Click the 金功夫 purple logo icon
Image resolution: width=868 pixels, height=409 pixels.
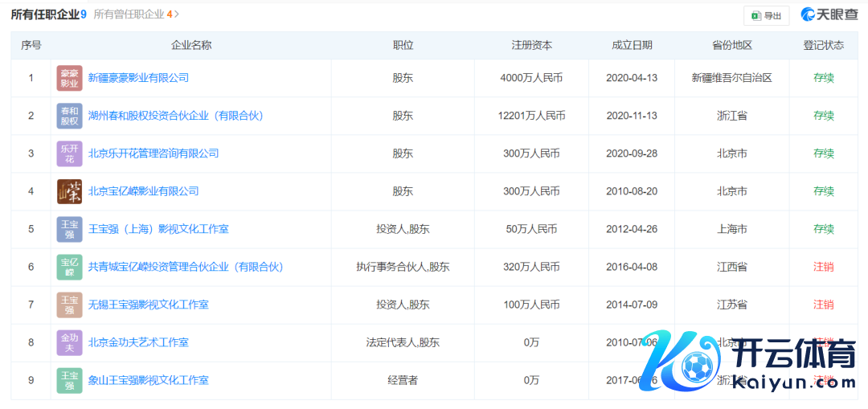click(69, 342)
